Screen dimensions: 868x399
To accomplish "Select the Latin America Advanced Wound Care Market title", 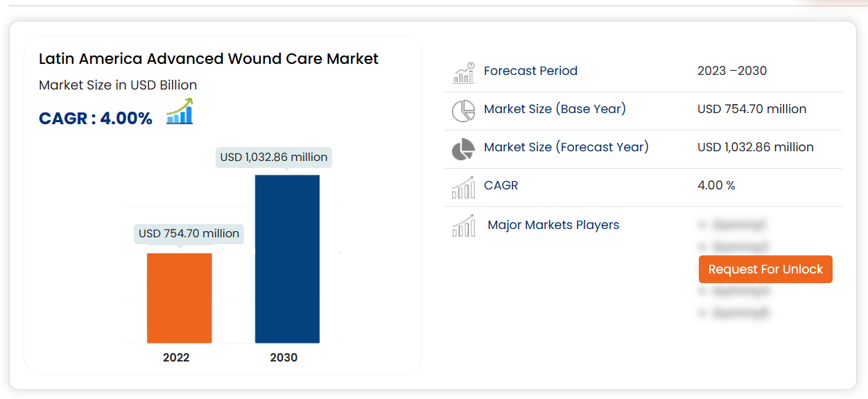I will [x=209, y=59].
